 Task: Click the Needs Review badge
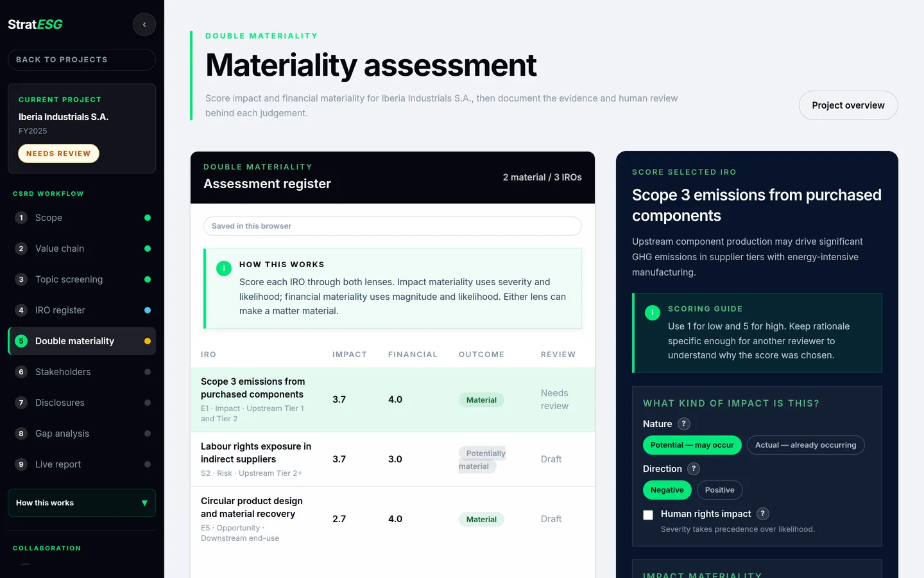coord(58,153)
